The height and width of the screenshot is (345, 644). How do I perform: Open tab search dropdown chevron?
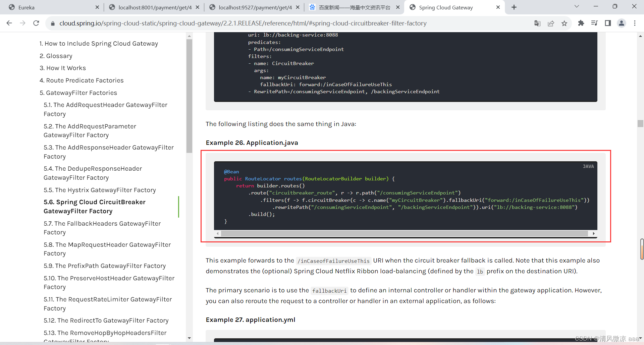pyautogui.click(x=577, y=6)
